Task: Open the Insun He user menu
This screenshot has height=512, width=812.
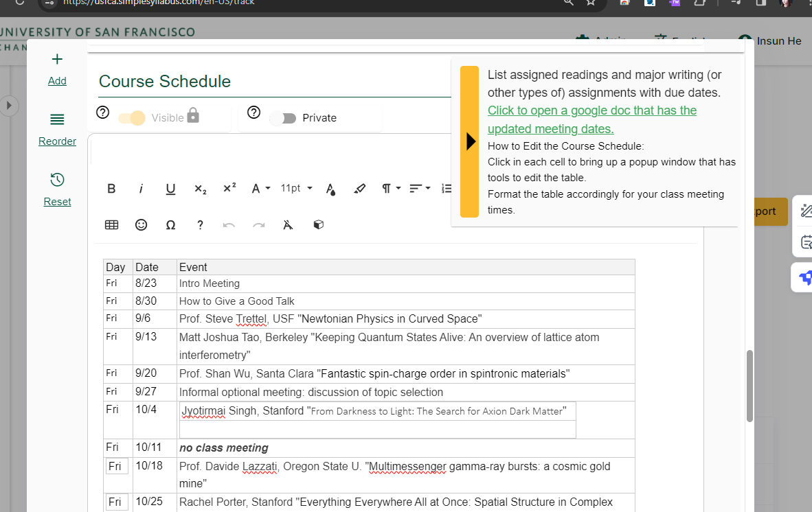Action: pyautogui.click(x=769, y=41)
